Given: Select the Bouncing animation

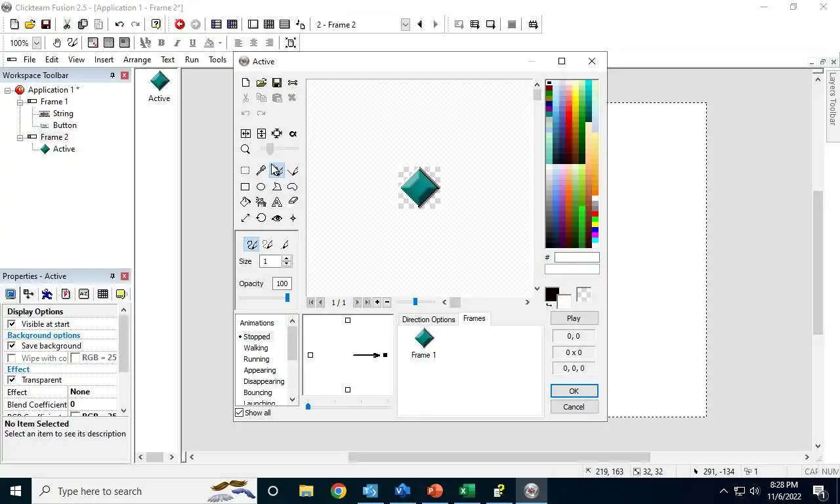Looking at the screenshot, I should click(258, 392).
